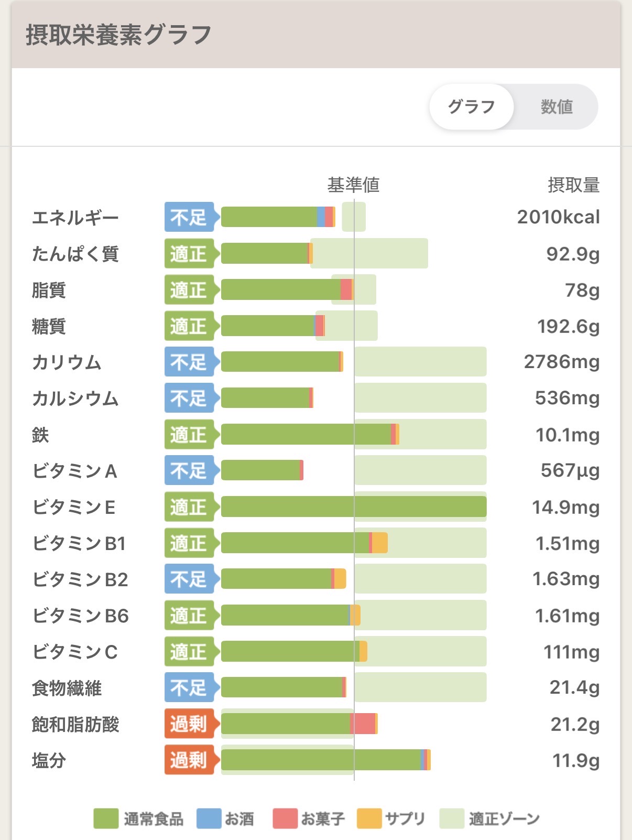Click the 摂取栄養素グラフ header title

click(118, 35)
